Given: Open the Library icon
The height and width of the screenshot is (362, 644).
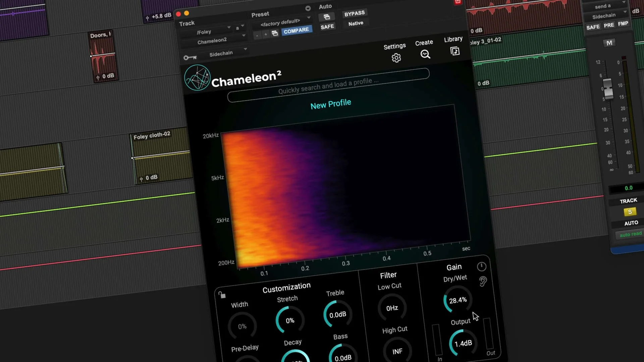Looking at the screenshot, I should tap(454, 51).
